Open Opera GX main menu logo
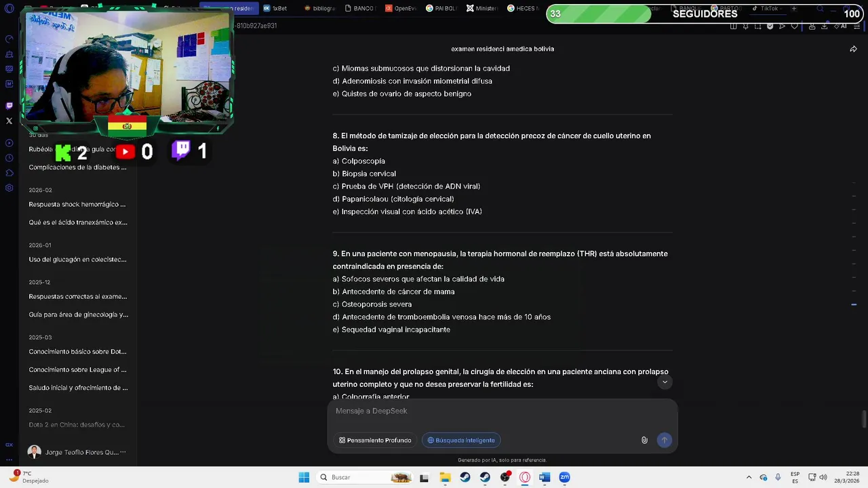The image size is (868, 488). (x=9, y=9)
